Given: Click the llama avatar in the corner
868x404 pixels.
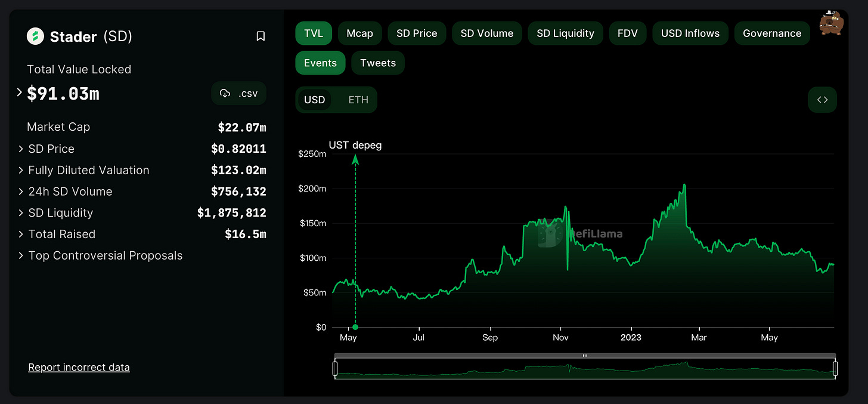Looking at the screenshot, I should point(830,22).
